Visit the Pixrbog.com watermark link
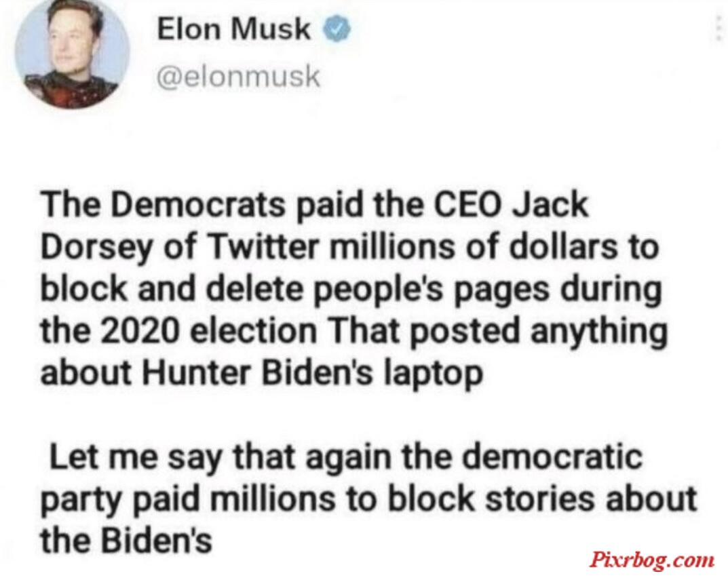The height and width of the screenshot is (582, 728). (652, 559)
